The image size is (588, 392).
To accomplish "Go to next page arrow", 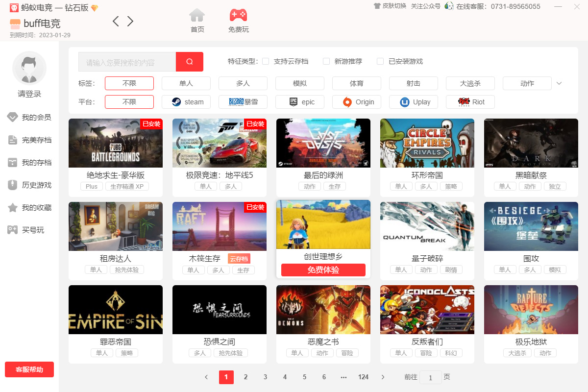I will tap(383, 377).
